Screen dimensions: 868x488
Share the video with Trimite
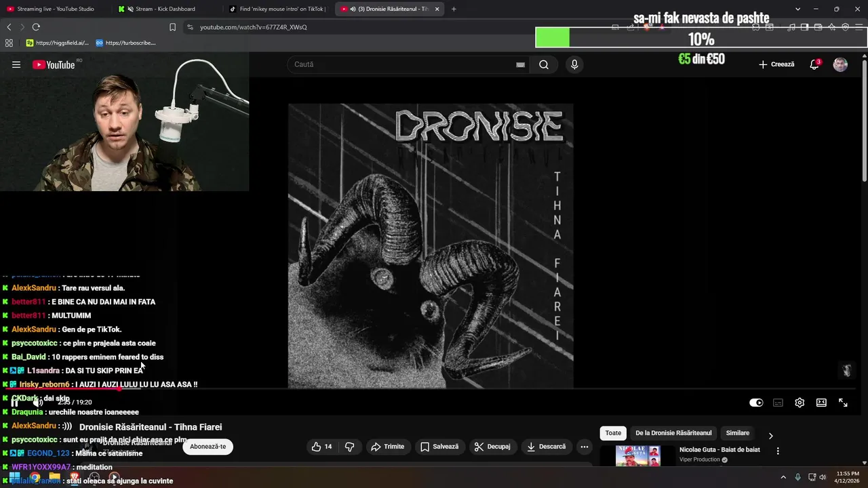[x=387, y=447]
